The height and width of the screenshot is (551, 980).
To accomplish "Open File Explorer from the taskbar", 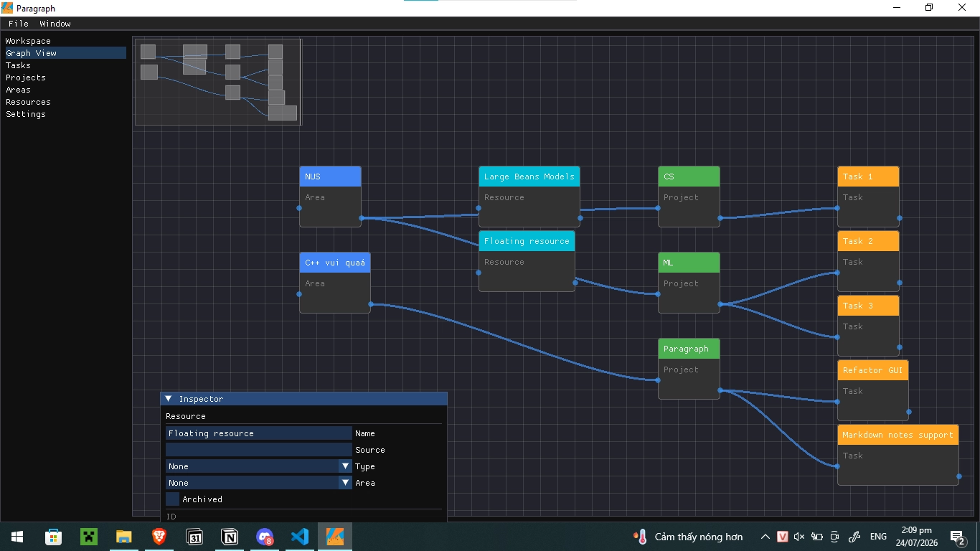I will point(123,537).
